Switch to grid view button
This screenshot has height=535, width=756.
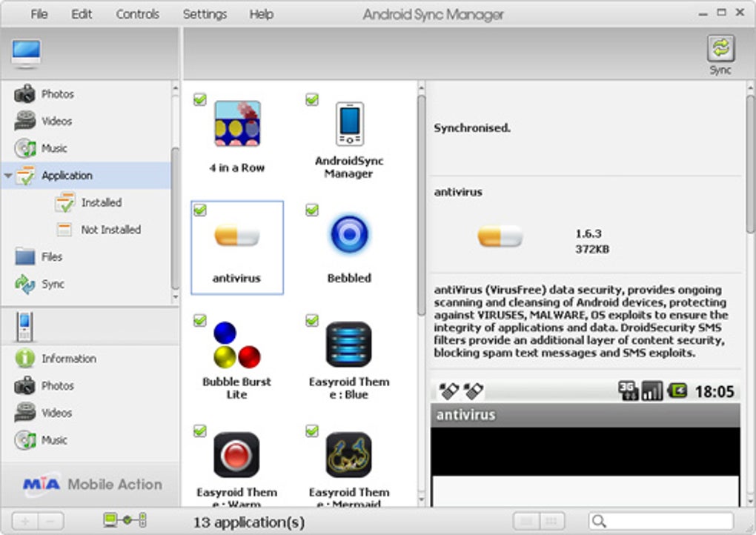click(x=551, y=521)
